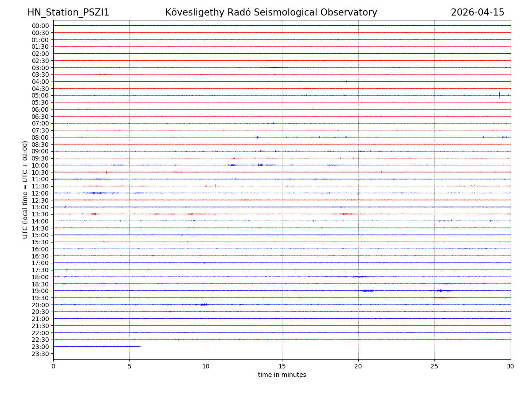Select the 23:30 row time label
This screenshot has width=532, height=399.
(x=40, y=354)
